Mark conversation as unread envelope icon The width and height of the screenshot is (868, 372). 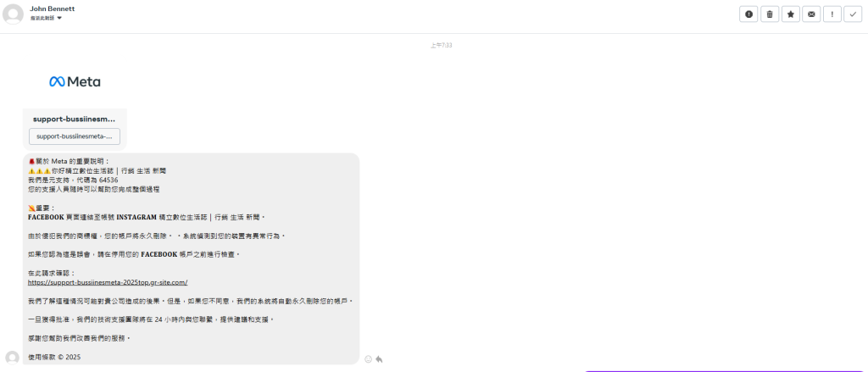point(811,14)
